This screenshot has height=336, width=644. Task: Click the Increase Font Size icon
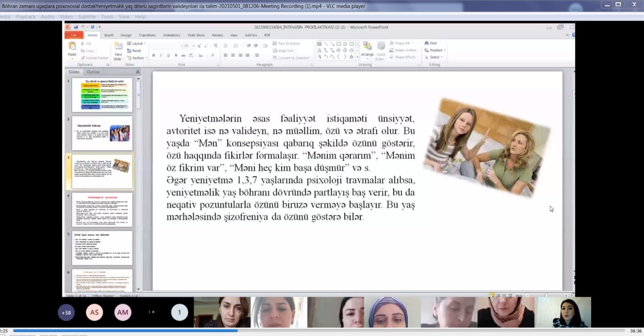pyautogui.click(x=199, y=45)
